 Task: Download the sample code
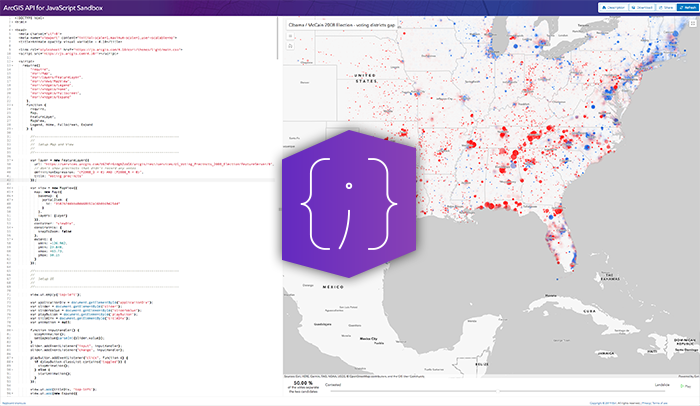click(642, 8)
